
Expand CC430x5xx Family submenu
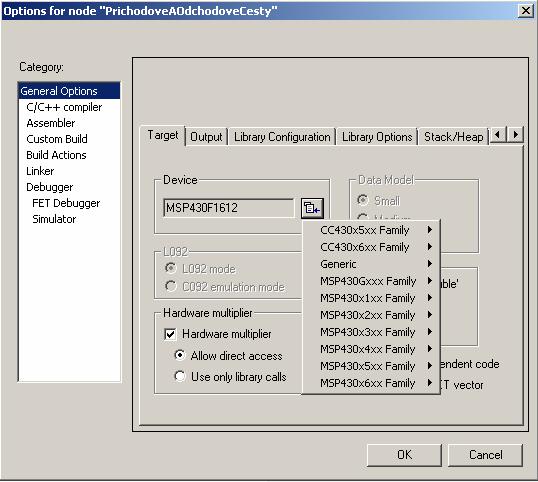371,230
